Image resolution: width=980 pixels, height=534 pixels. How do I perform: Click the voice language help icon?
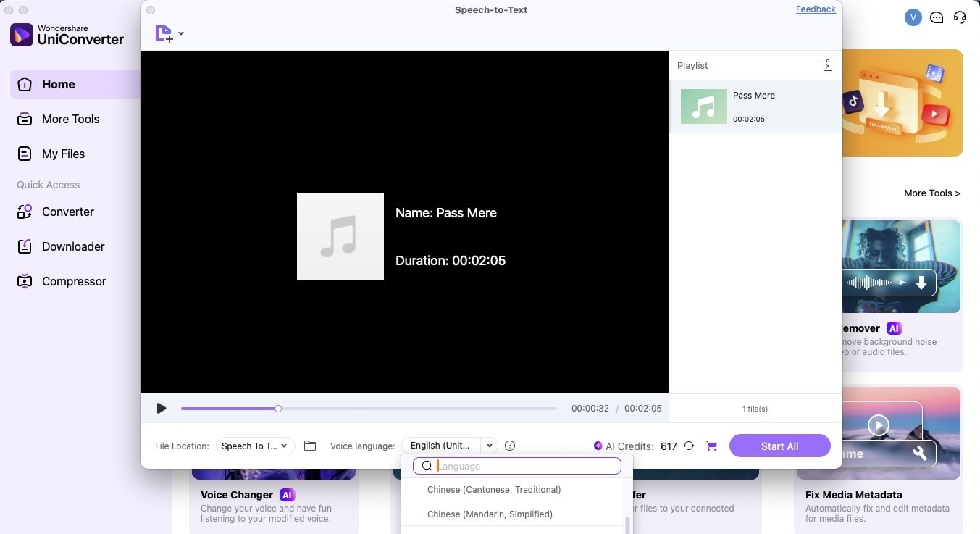click(x=510, y=446)
